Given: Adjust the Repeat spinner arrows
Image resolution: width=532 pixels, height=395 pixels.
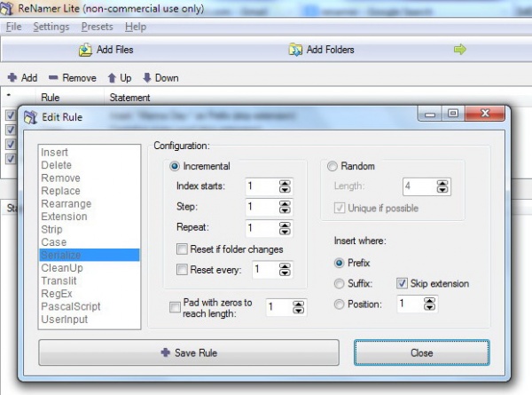Looking at the screenshot, I should coord(285,228).
